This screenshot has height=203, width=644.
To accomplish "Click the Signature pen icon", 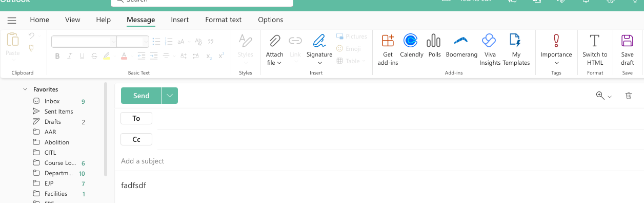I will point(319,41).
